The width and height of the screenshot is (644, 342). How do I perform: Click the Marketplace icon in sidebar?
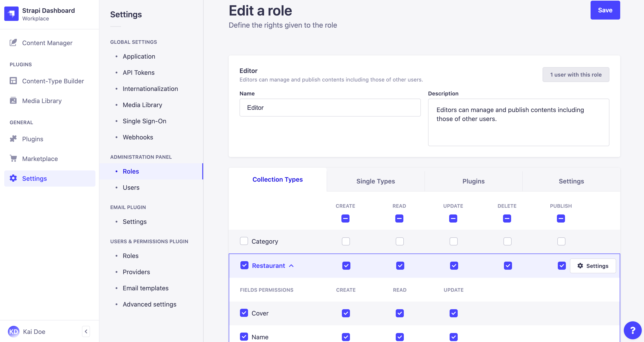click(13, 159)
